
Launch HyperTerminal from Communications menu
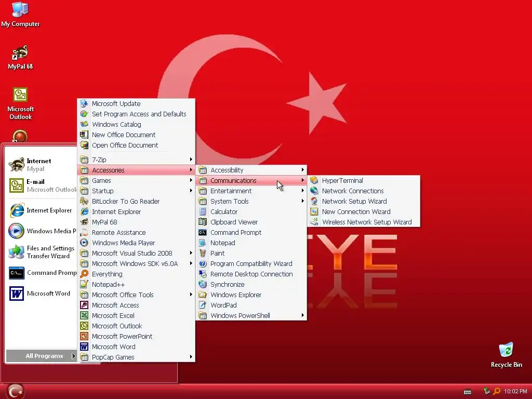click(x=364, y=180)
